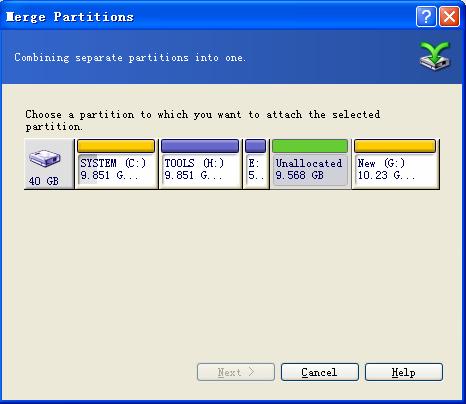The height and width of the screenshot is (404, 466).
Task: Click the merge partitions wizard icon
Action: [x=435, y=57]
